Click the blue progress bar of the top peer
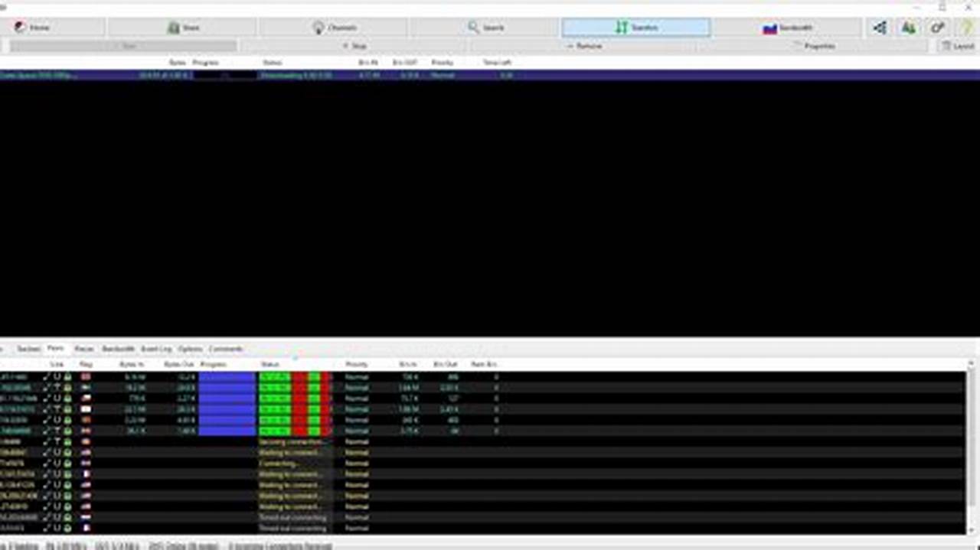Viewport: 980px width, 550px height. (x=226, y=376)
